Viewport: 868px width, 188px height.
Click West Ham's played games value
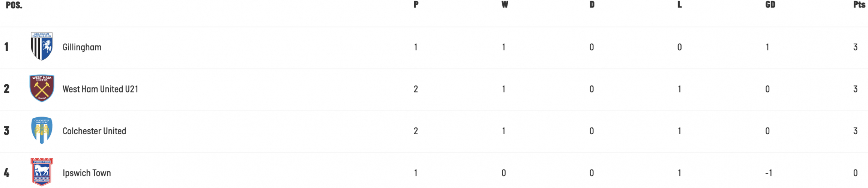(416, 89)
